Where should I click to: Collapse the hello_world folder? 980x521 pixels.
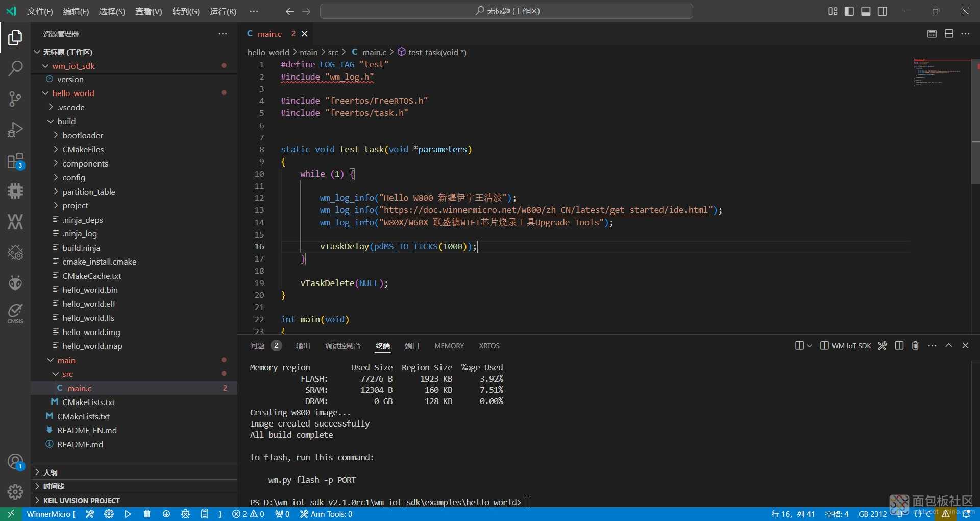[x=45, y=93]
